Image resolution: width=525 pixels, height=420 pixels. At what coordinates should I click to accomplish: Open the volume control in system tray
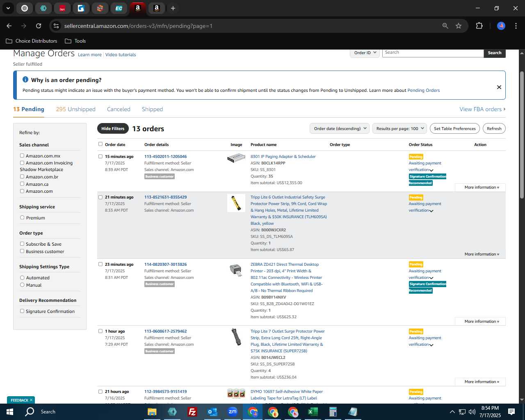pos(472,412)
